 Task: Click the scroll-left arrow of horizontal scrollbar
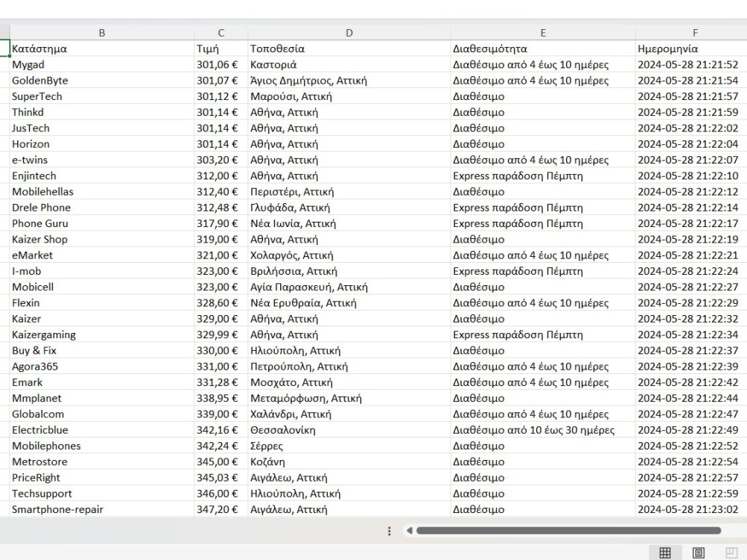point(409,530)
